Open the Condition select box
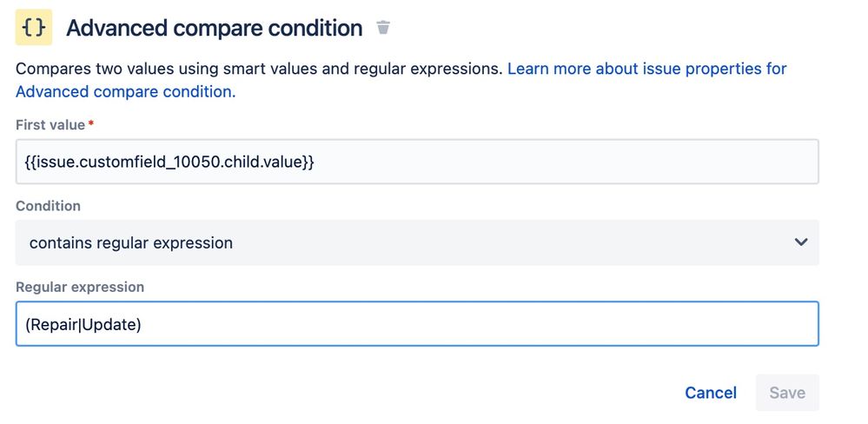The image size is (868, 424). [417, 242]
